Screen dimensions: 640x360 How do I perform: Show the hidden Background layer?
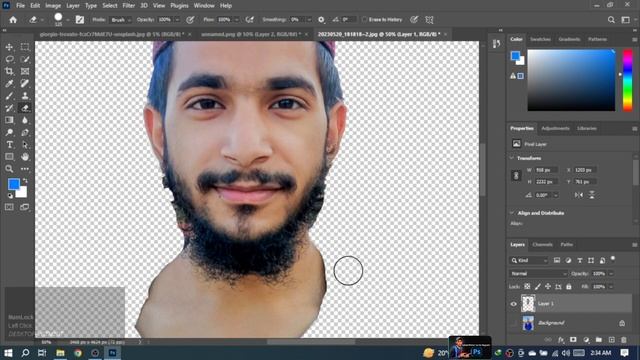[513, 323]
